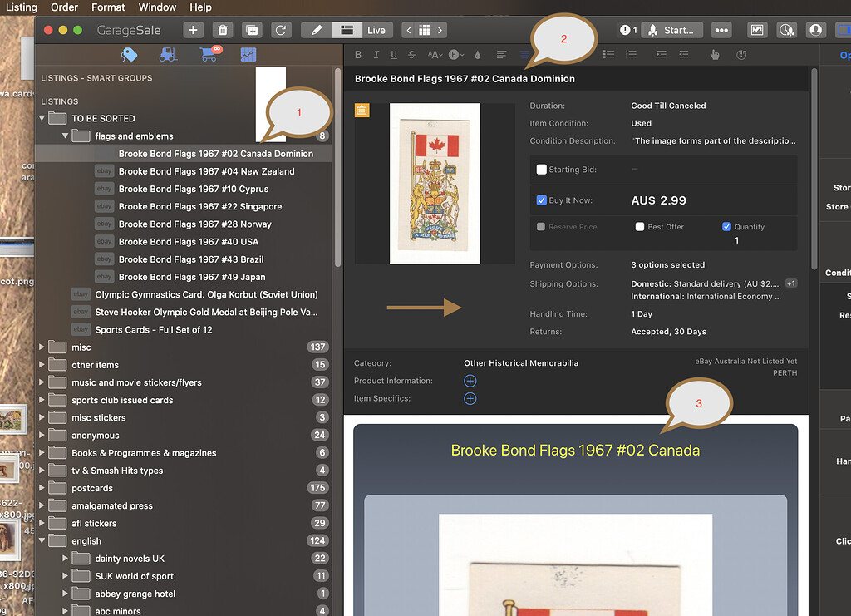
Task: Expand the dainty novels UK subfolder
Action: tap(65, 558)
